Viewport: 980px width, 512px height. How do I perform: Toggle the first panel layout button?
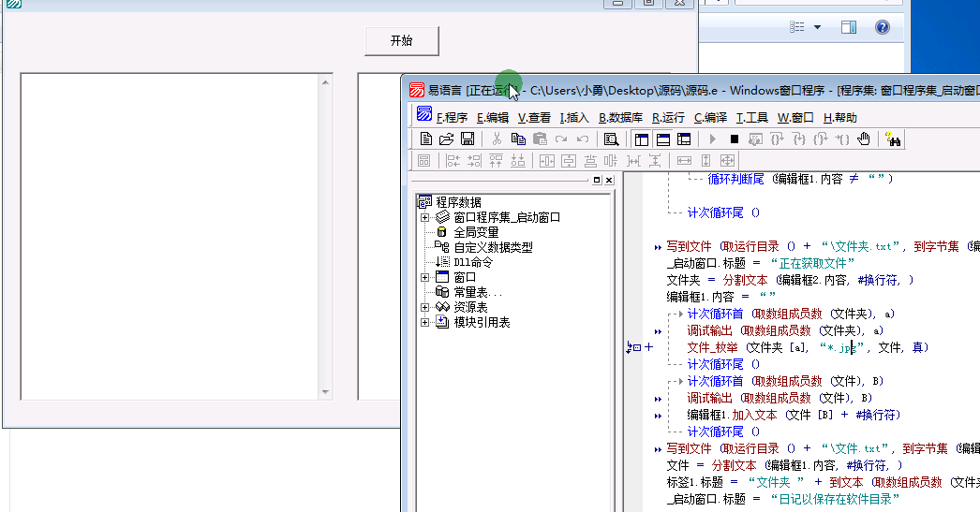point(642,139)
